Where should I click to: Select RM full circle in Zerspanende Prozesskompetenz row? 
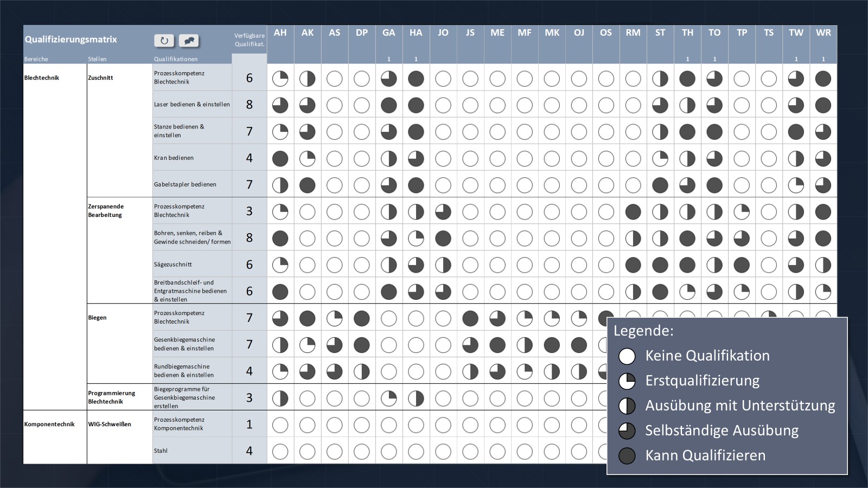click(x=633, y=211)
